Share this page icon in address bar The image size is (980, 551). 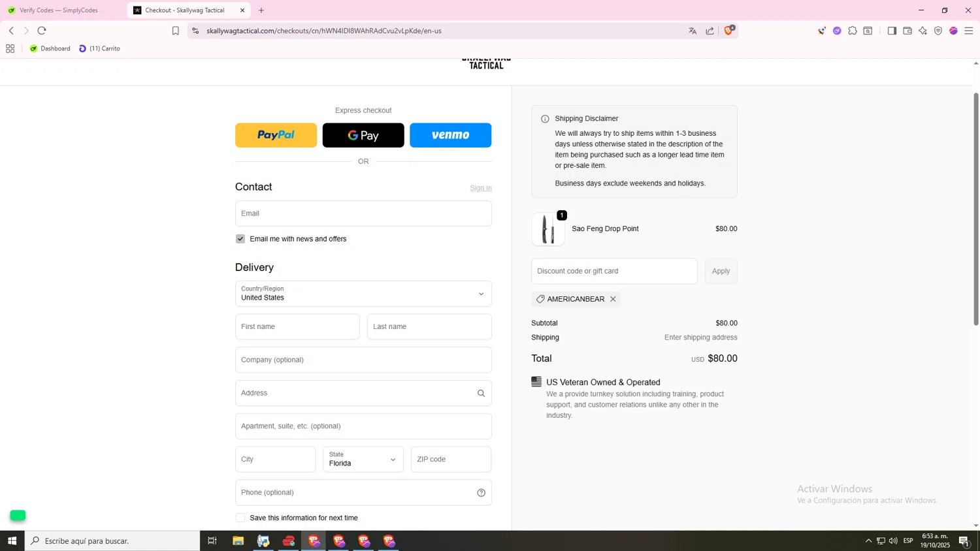(710, 31)
